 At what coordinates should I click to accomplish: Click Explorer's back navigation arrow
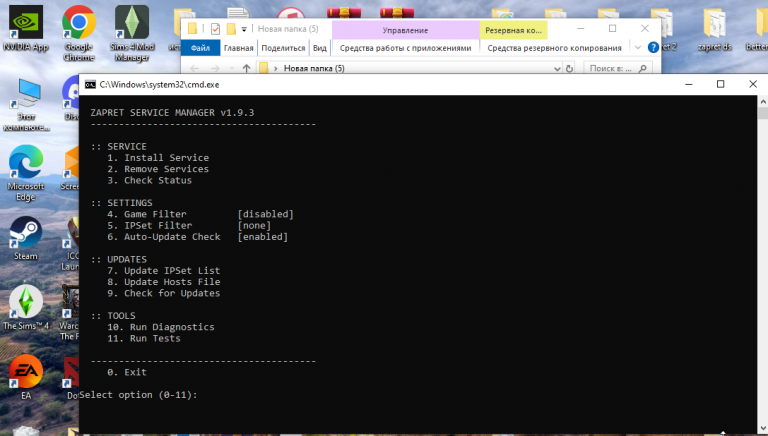(x=194, y=69)
